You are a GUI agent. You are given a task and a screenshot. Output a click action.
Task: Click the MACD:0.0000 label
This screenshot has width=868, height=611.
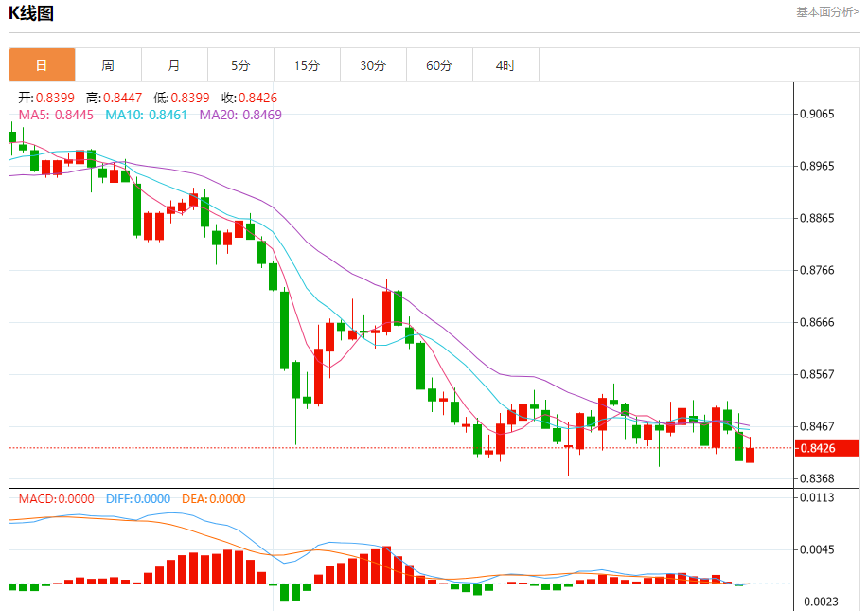tap(57, 499)
